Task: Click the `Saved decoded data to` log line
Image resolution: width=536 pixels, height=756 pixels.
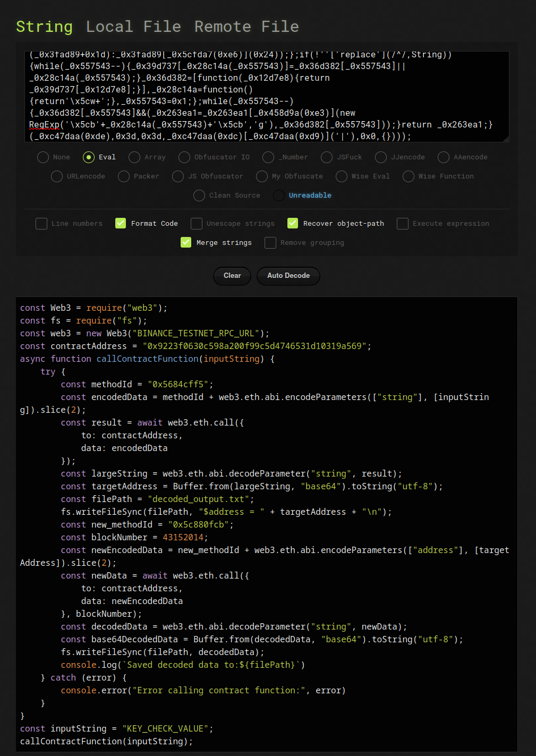Action: [183, 665]
